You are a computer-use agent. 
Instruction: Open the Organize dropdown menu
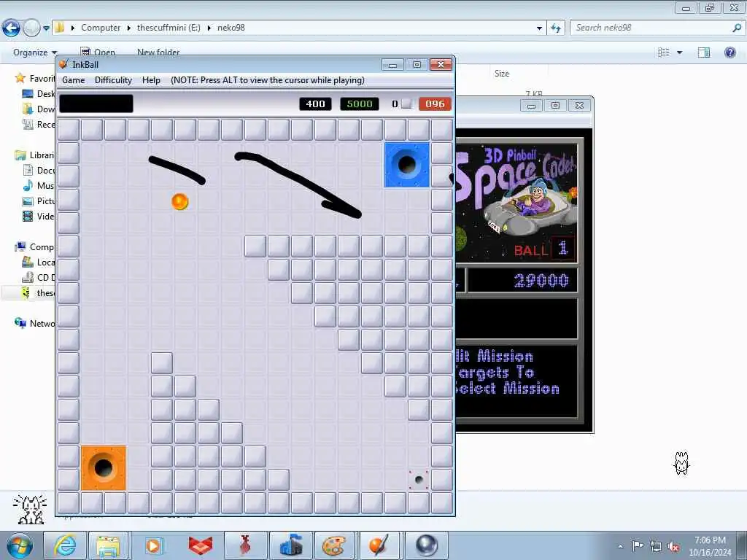(x=35, y=52)
